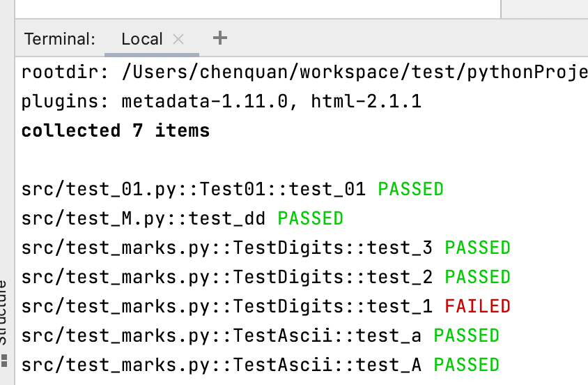Click the TestAscii::test_a test name
588x385 pixels.
[x=222, y=335]
